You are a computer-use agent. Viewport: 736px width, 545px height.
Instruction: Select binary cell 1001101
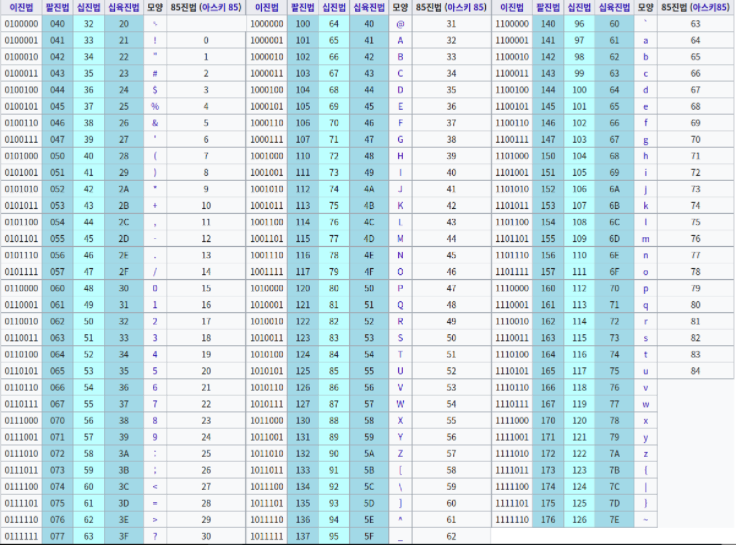point(267,239)
